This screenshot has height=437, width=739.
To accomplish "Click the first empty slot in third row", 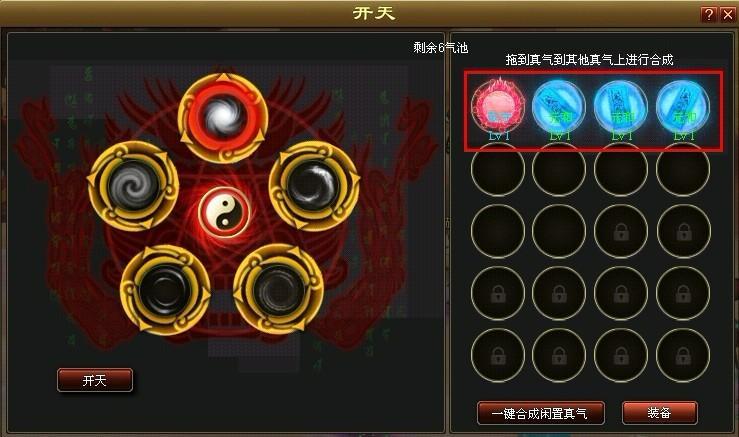I will [498, 231].
